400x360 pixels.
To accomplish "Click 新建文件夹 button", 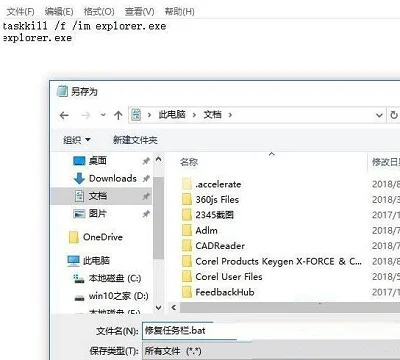I will pyautogui.click(x=135, y=140).
